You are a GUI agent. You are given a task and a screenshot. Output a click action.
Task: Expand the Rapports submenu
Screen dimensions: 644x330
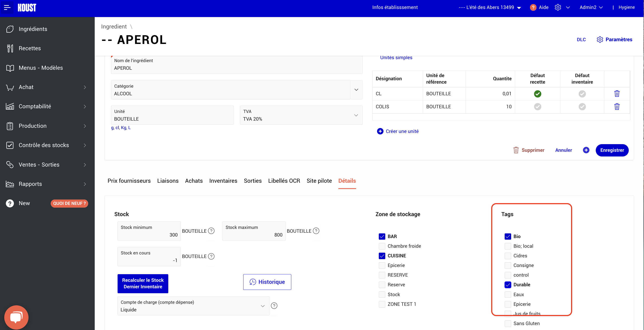click(x=85, y=184)
